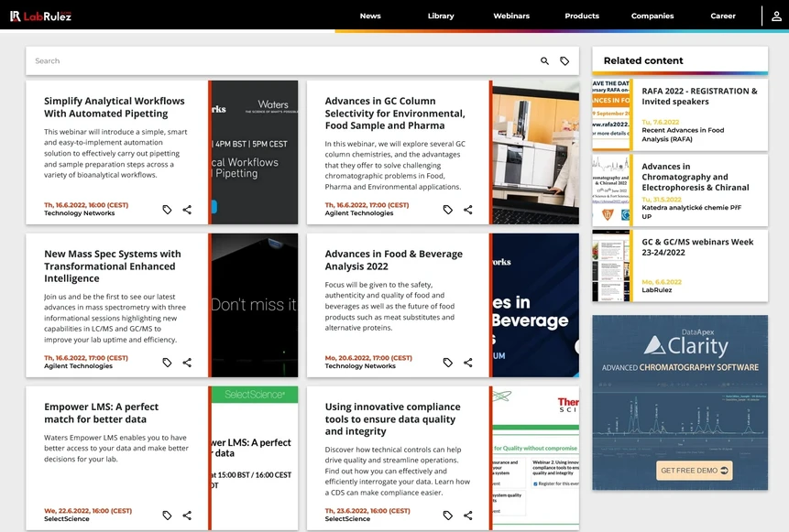Image resolution: width=789 pixels, height=532 pixels.
Task: Click SelectScience under Empower LMS card
Action: [66, 519]
